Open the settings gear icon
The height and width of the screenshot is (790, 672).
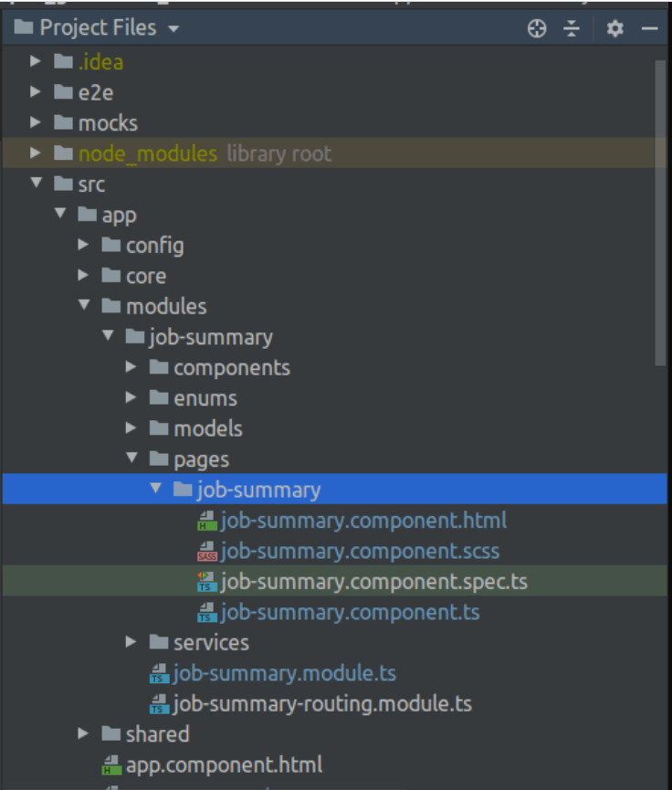(614, 29)
